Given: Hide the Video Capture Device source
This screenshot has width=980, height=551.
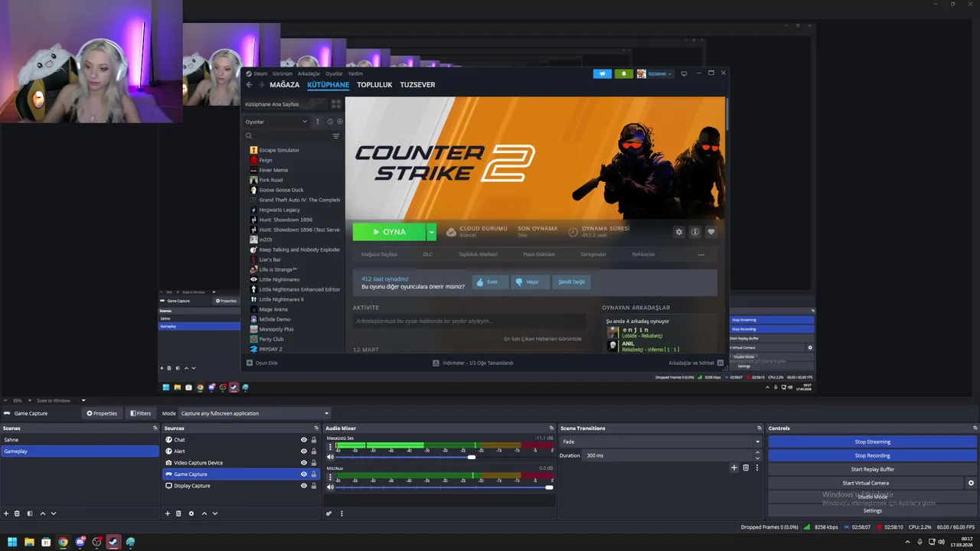Looking at the screenshot, I should tap(304, 463).
